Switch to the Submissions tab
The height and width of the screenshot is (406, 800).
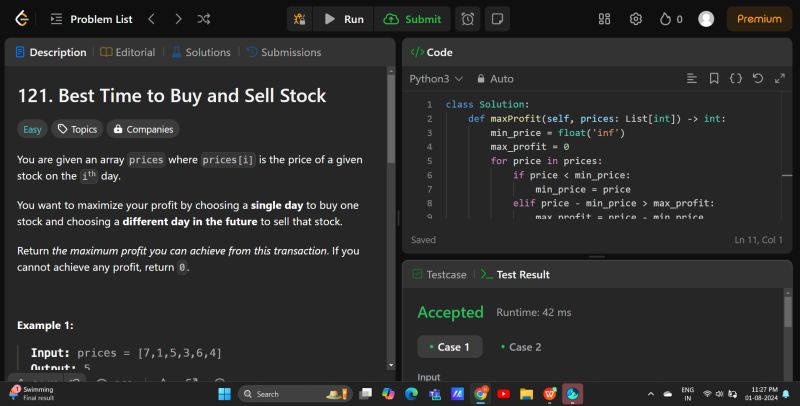[x=284, y=52]
